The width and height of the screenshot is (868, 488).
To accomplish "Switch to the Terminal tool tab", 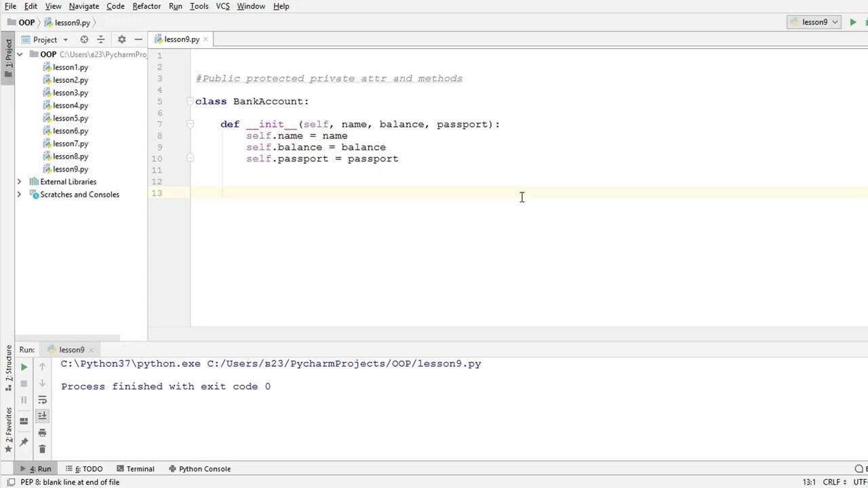I will click(x=136, y=468).
